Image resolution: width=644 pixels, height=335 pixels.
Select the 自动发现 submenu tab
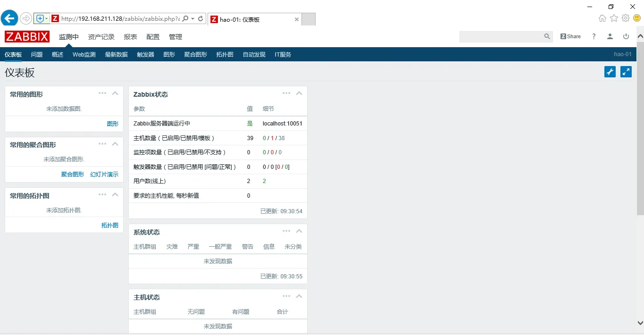[x=254, y=55]
